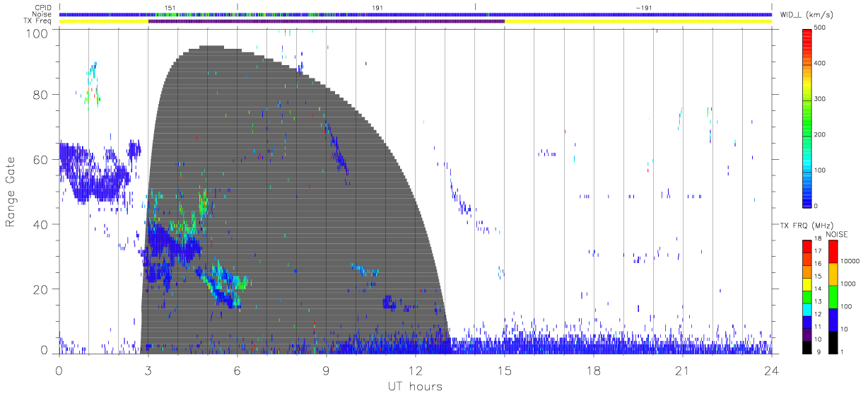Image resolution: width=868 pixels, height=401 pixels.
Task: Click the 14 tick on TX frequency legend
Action: [818, 289]
